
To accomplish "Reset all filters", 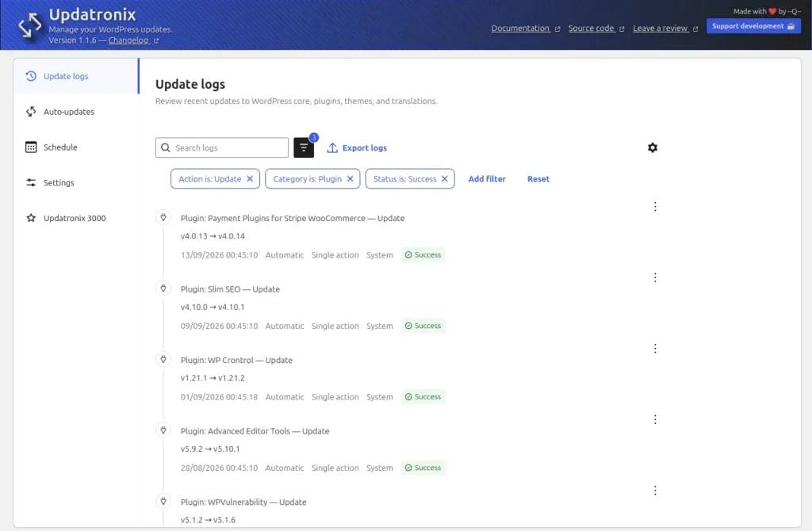I will pyautogui.click(x=538, y=179).
